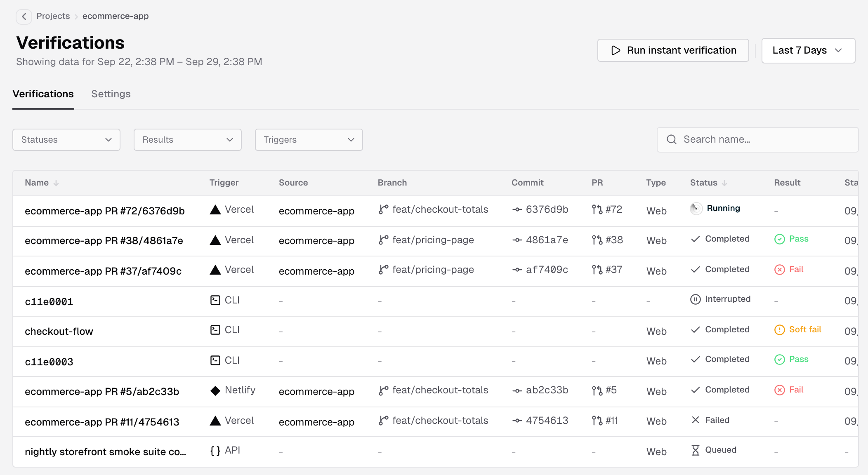Go back using the chevron button
This screenshot has height=475, width=868.
coord(24,16)
